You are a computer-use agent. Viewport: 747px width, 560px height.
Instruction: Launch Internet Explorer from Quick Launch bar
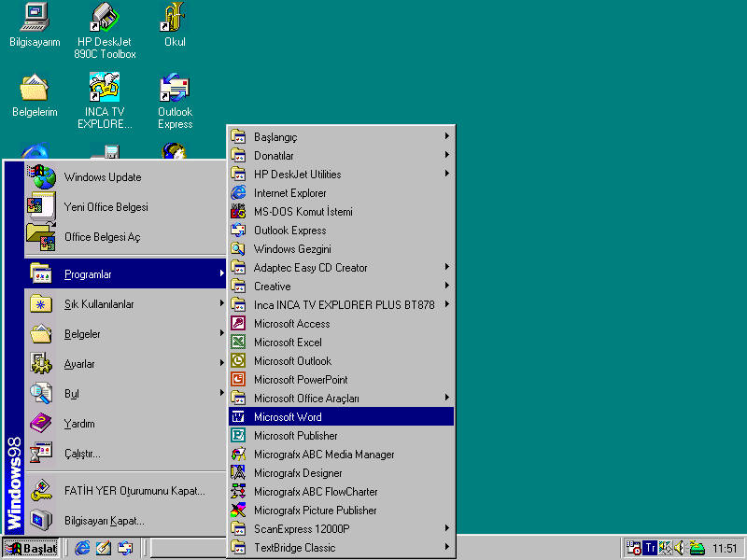click(82, 548)
